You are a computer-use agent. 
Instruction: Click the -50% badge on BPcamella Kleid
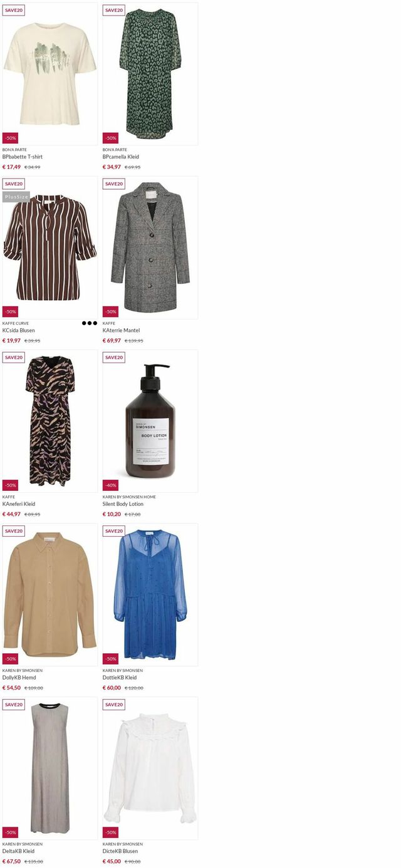click(110, 138)
